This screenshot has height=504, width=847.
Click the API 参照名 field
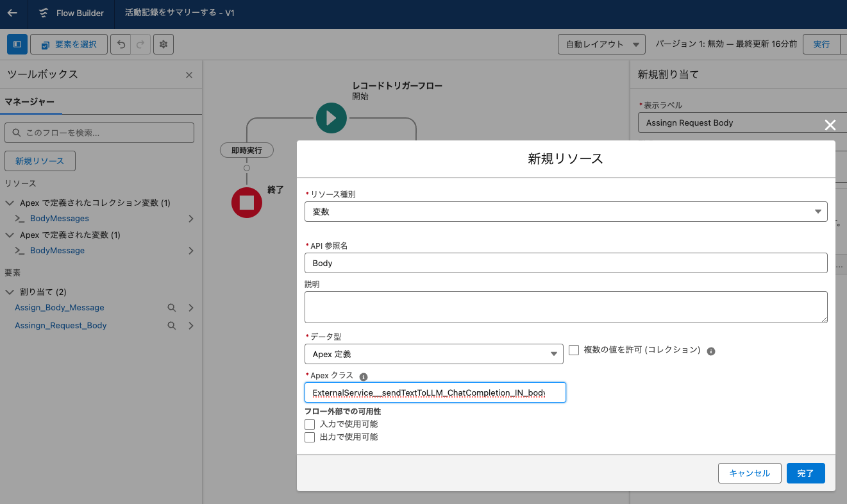pos(566,263)
